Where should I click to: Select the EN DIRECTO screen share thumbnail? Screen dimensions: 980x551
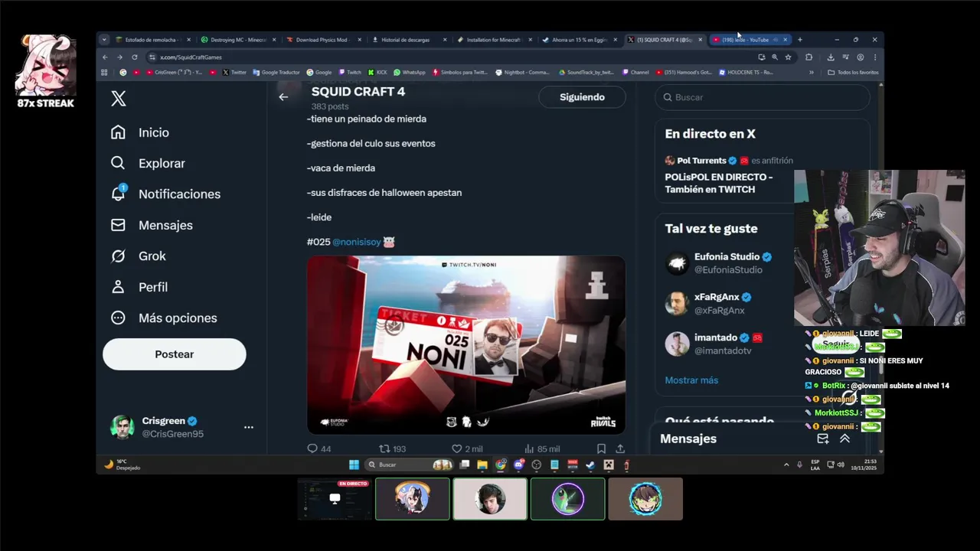pos(335,499)
